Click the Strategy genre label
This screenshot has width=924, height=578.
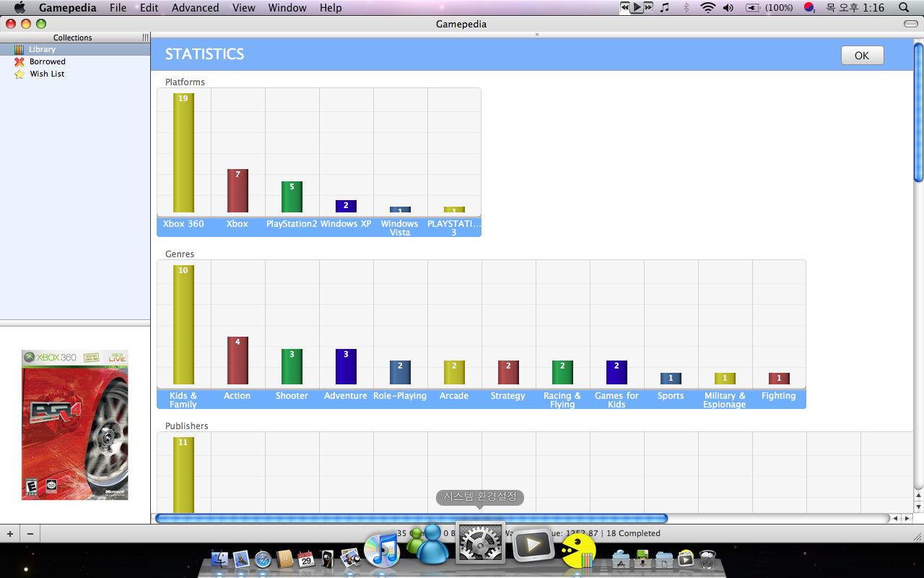[508, 396]
